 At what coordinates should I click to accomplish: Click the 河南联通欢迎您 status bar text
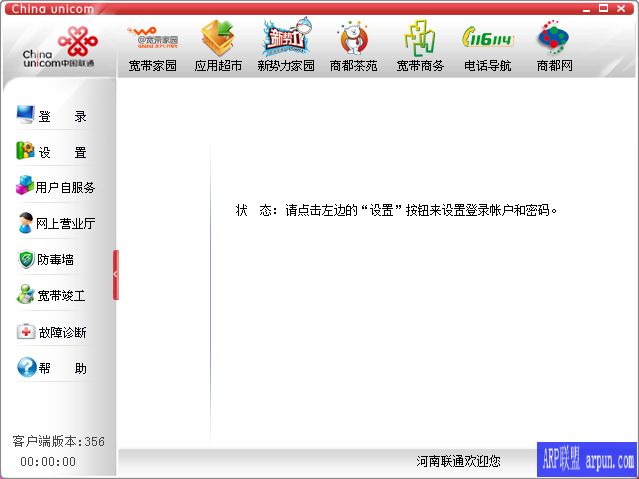click(x=458, y=461)
